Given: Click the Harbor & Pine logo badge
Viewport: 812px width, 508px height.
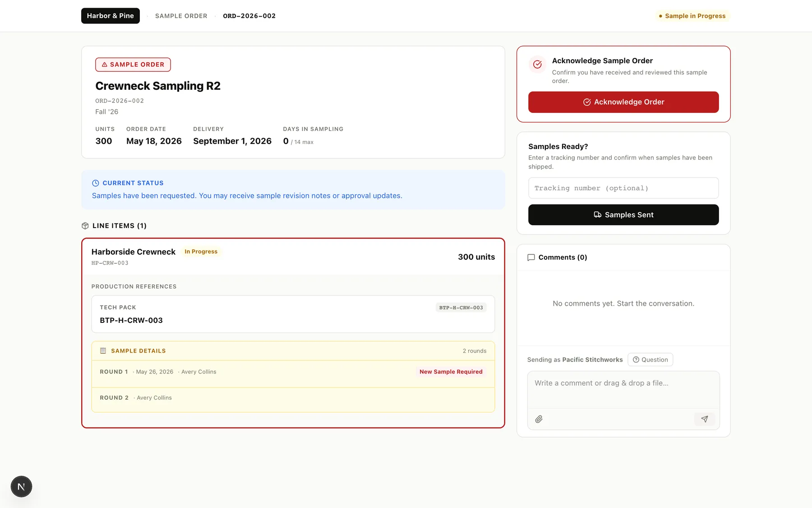Looking at the screenshot, I should [x=110, y=16].
